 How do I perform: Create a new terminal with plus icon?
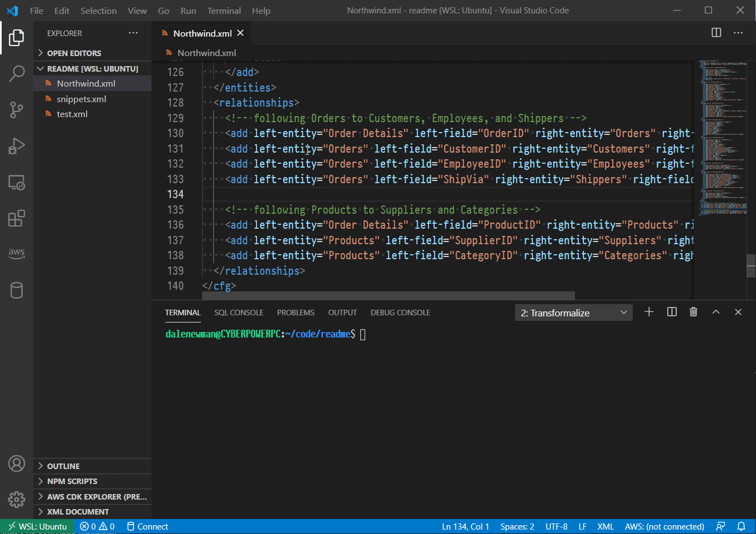click(649, 312)
